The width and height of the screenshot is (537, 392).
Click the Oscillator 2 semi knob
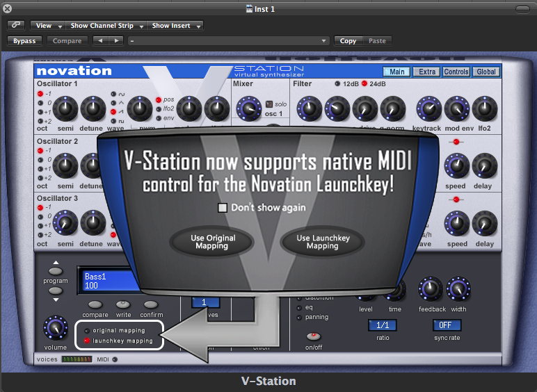65,166
